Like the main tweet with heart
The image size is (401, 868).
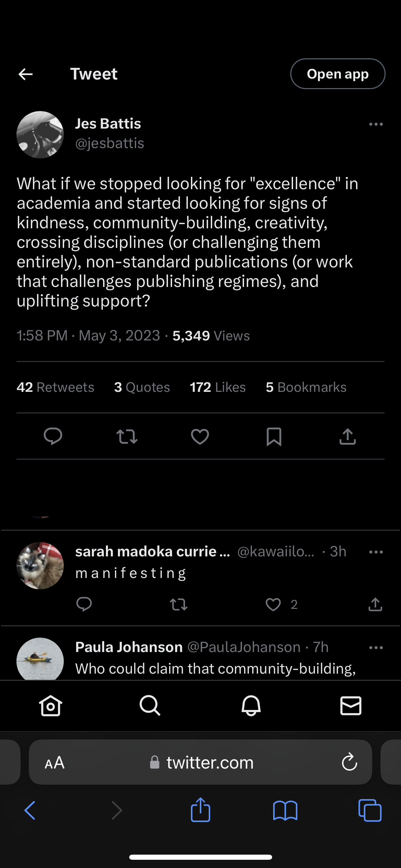click(x=200, y=436)
